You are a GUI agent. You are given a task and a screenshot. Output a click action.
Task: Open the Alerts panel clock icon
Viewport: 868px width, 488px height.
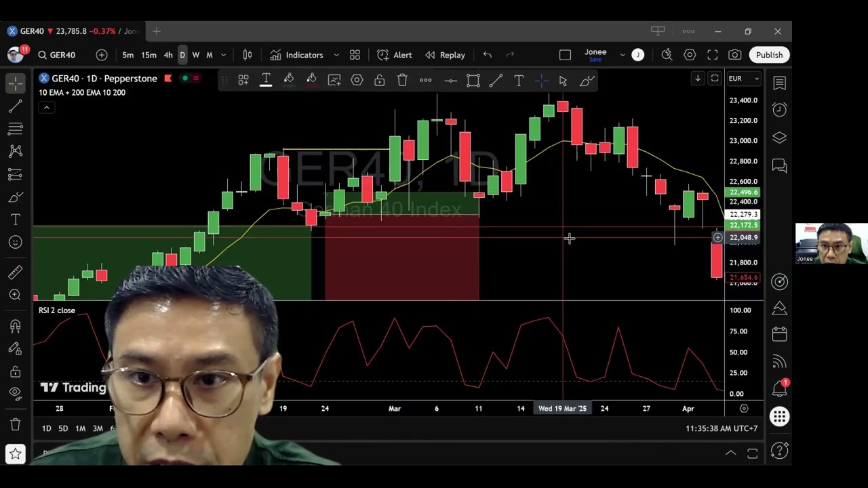click(x=779, y=109)
